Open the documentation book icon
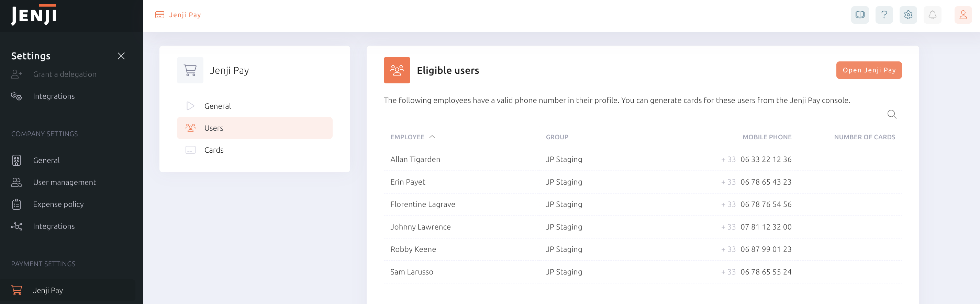Screen dimensions: 980x304 [x=859, y=15]
